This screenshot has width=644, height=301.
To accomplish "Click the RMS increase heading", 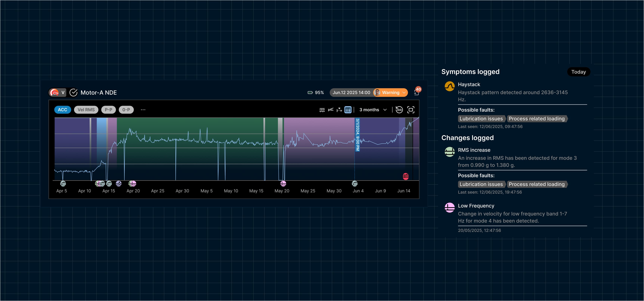I will tap(474, 150).
